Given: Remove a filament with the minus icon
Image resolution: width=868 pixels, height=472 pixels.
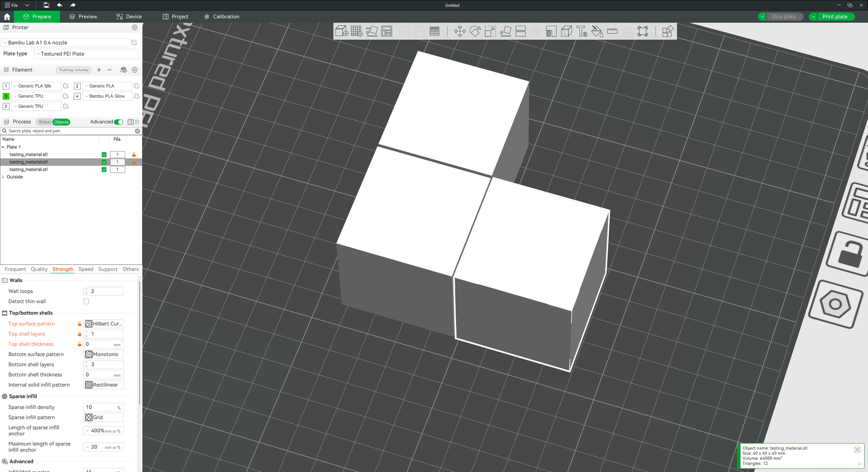Looking at the screenshot, I should coord(110,70).
